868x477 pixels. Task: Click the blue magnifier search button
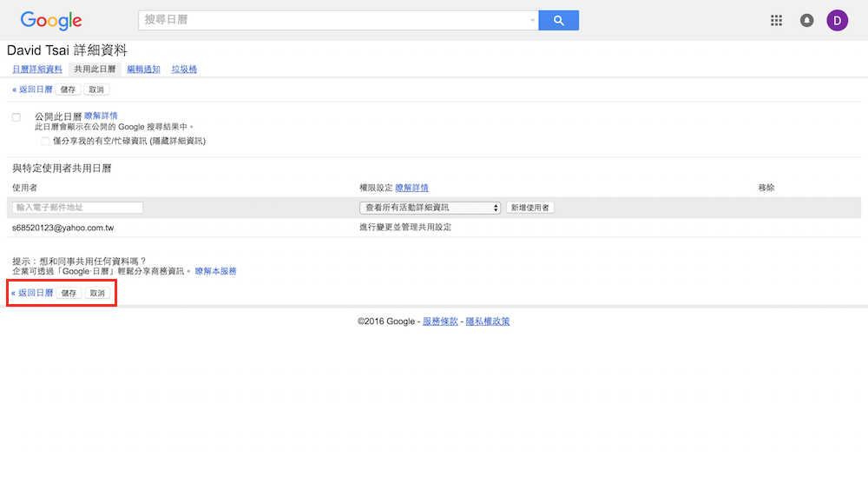[558, 21]
